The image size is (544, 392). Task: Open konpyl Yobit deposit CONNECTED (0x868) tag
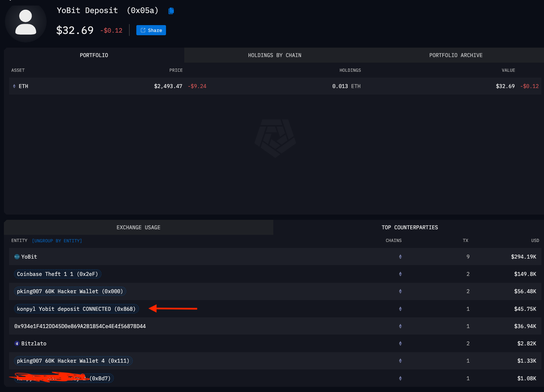pyautogui.click(x=76, y=309)
